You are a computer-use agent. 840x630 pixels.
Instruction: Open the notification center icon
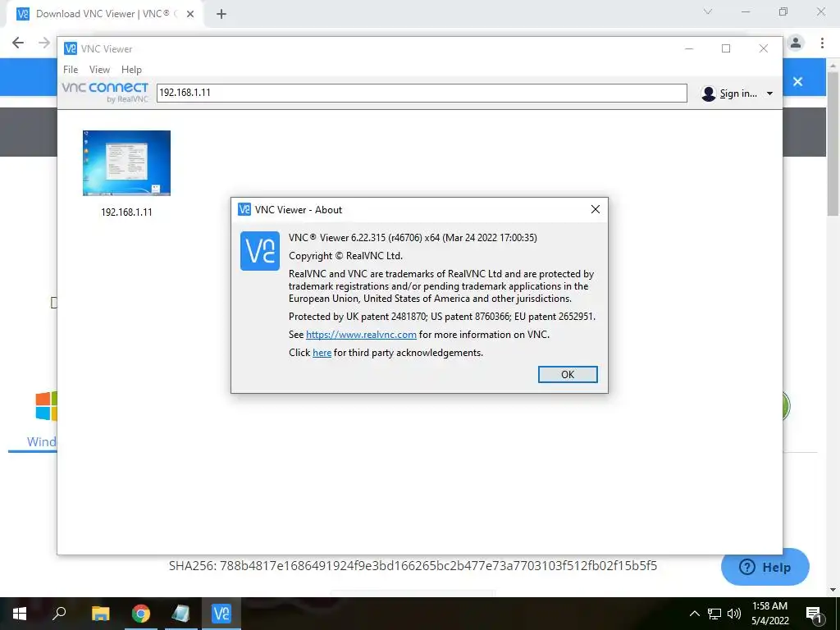coord(814,614)
